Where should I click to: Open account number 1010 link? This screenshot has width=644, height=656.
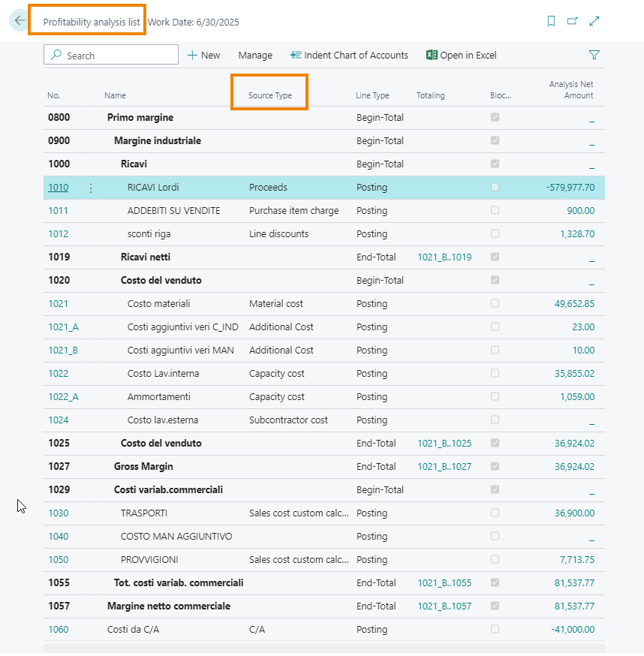pos(58,188)
